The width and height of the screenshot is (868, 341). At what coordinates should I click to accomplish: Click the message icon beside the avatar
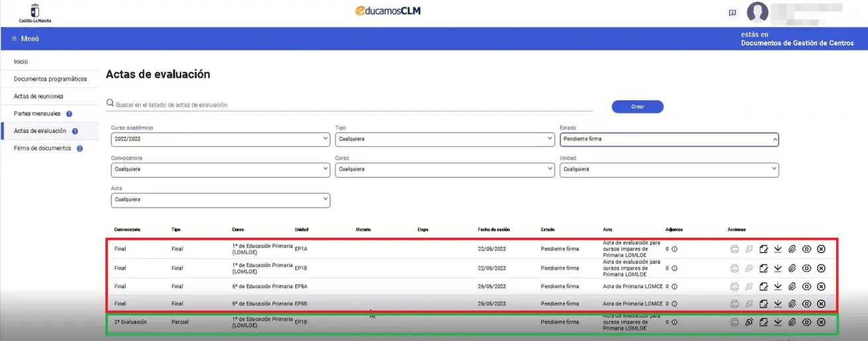[x=732, y=13]
